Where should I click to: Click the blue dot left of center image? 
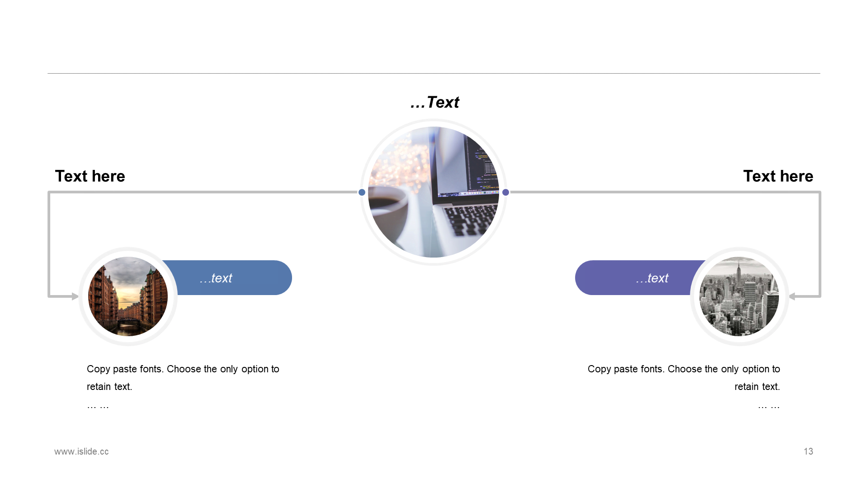(362, 192)
